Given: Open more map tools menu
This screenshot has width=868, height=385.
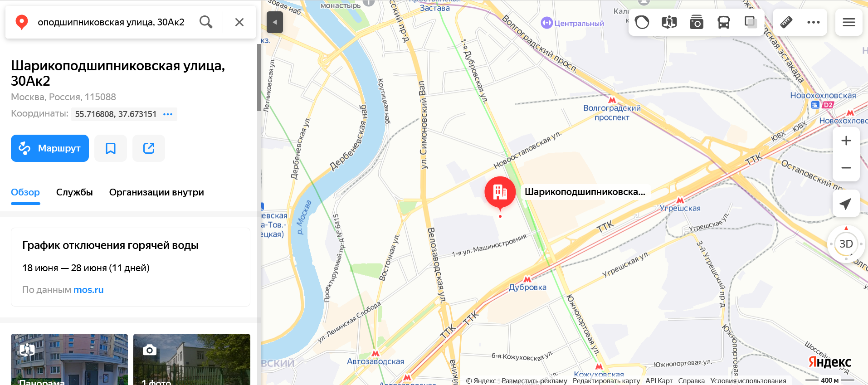Looking at the screenshot, I should [x=814, y=22].
